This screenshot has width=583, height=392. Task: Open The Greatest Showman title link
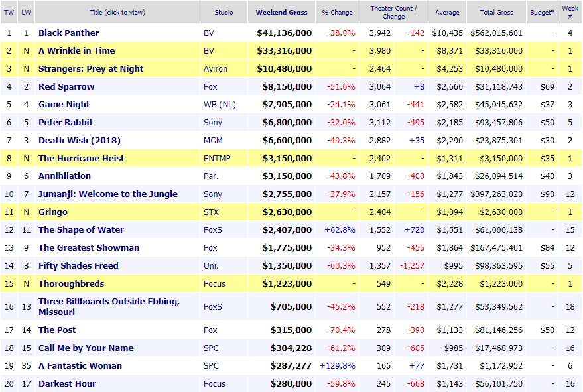[x=89, y=247]
